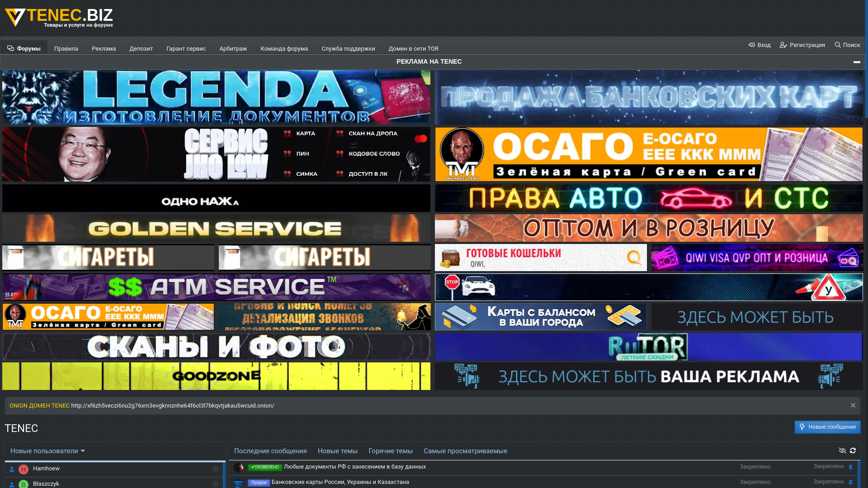Open the Детализация звонков banner
The width and height of the screenshot is (868, 488).
pyautogui.click(x=325, y=316)
